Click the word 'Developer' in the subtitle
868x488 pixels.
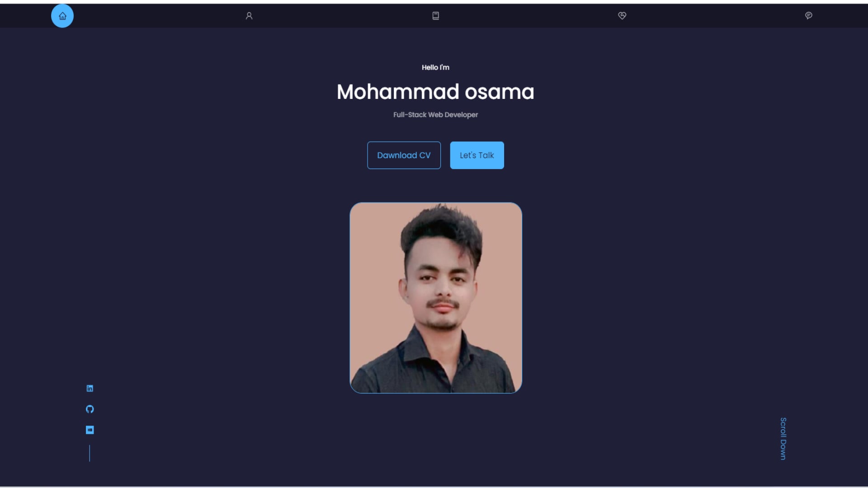coord(461,115)
